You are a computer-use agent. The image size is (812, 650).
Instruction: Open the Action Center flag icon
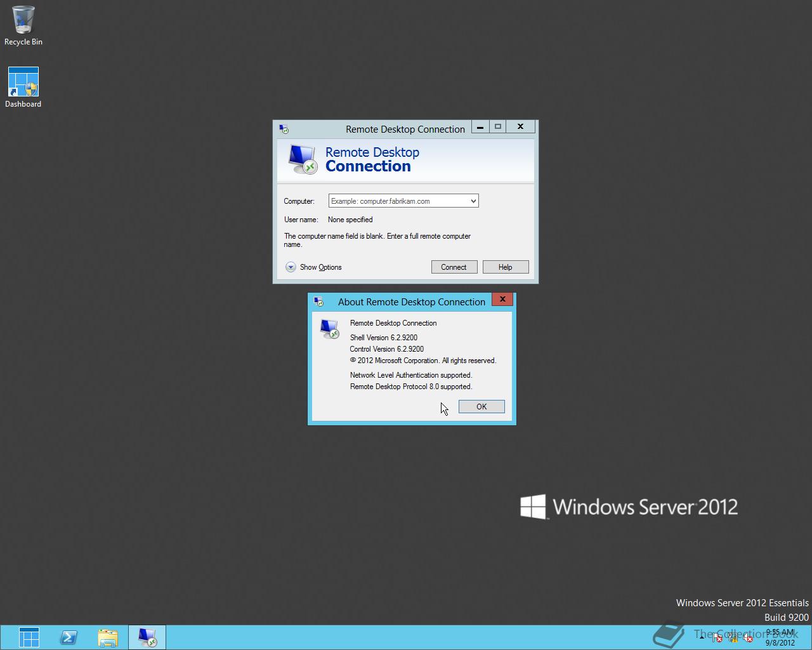(717, 637)
